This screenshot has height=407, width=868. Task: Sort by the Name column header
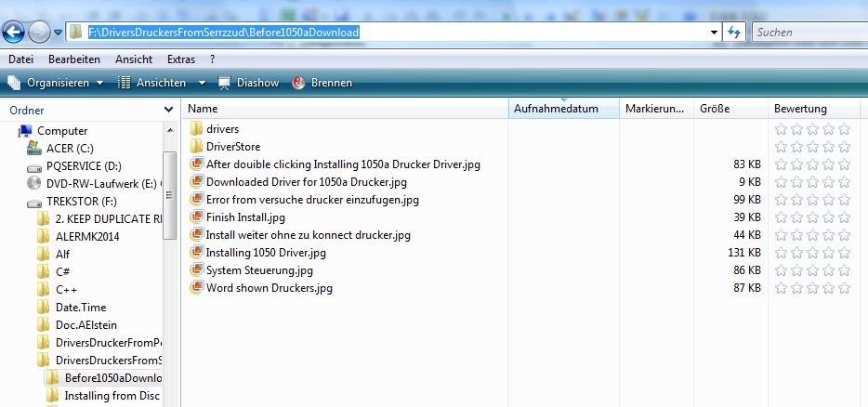point(345,109)
